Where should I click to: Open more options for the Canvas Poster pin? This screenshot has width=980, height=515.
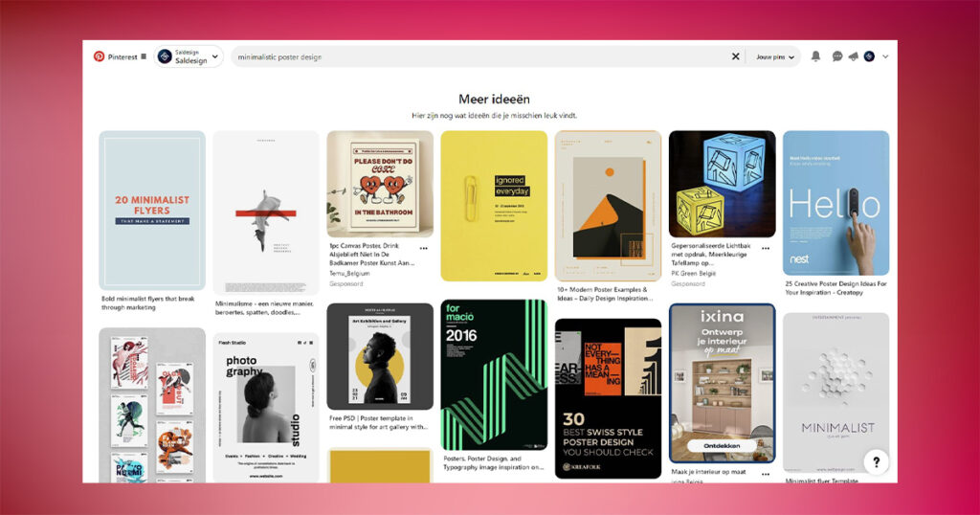click(x=424, y=248)
